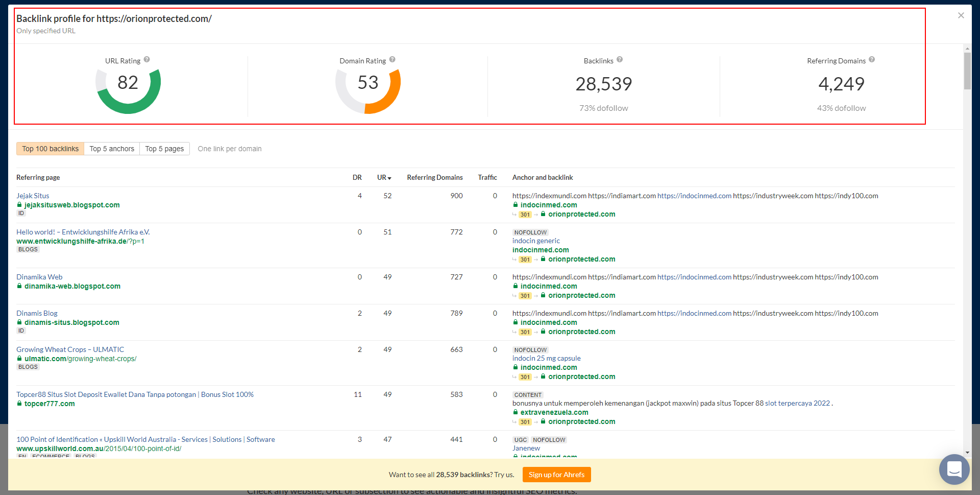Sort by the DR column header
Image resolution: width=980 pixels, height=495 pixels.
coord(357,178)
